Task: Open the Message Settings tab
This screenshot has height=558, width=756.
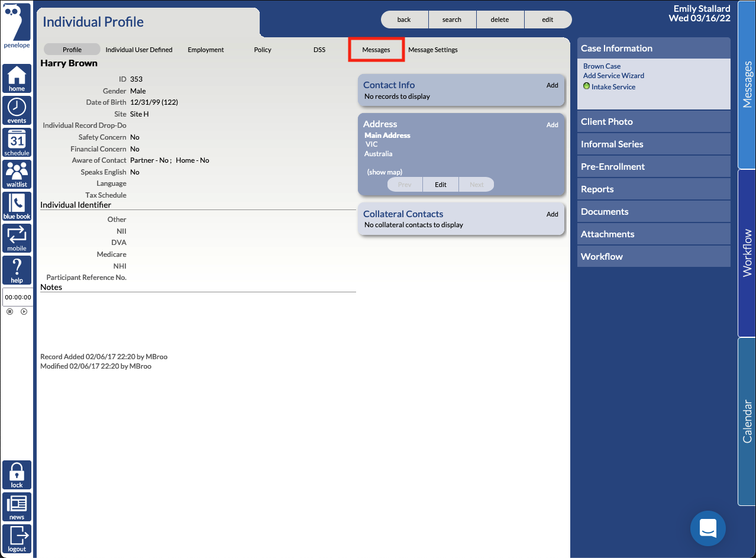Action: pos(433,50)
